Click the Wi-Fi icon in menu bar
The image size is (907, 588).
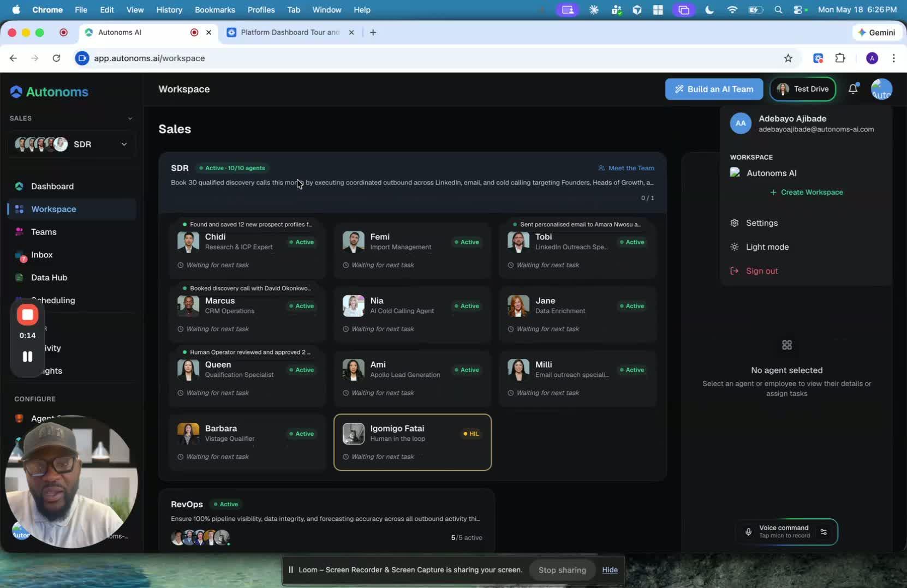[732, 10]
